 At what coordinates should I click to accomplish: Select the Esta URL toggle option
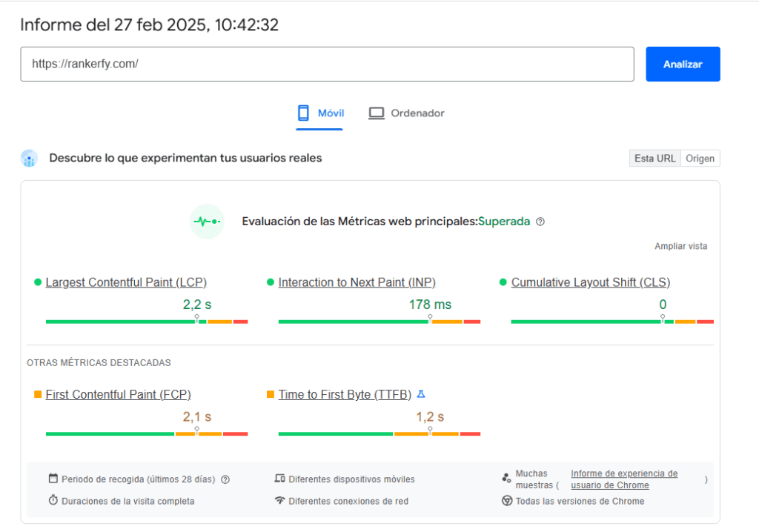[x=654, y=159]
